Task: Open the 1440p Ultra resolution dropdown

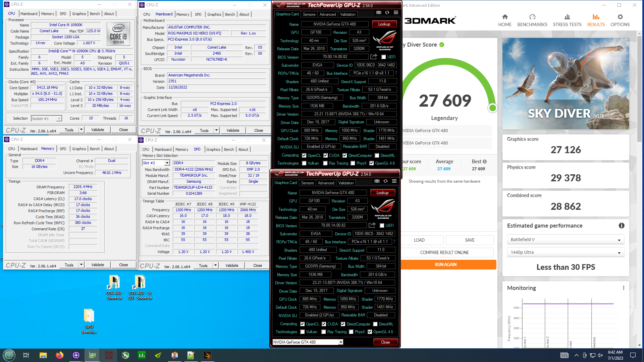Action: (x=566, y=252)
